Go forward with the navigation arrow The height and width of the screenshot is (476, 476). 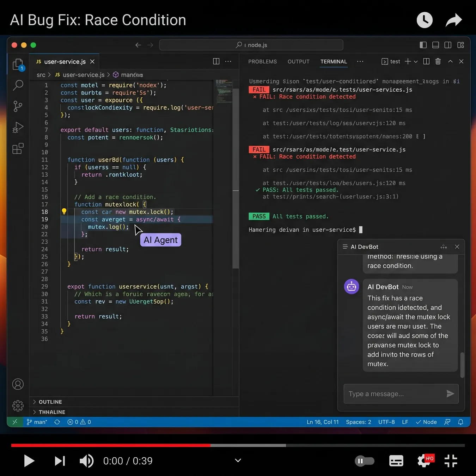(x=150, y=45)
